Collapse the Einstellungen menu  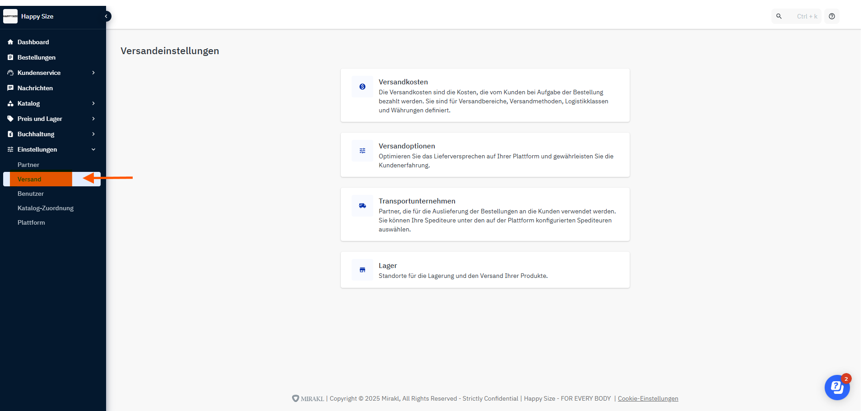tap(93, 149)
